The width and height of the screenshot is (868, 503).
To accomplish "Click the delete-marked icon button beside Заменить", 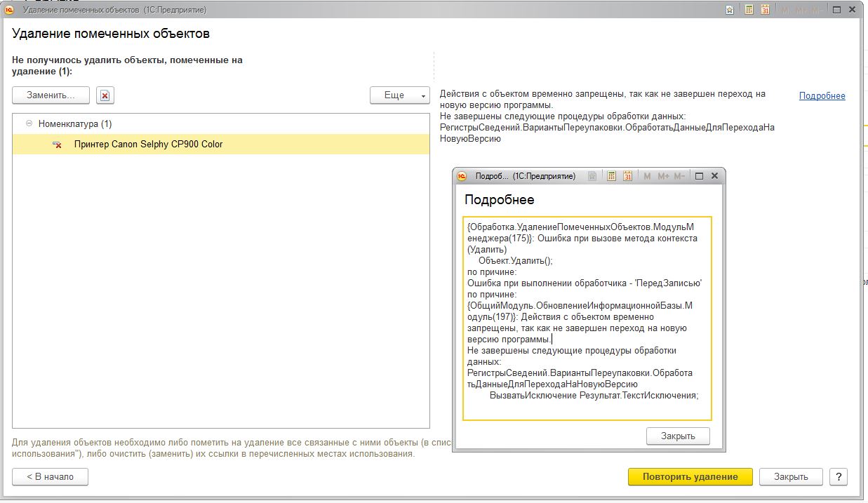I will coord(105,95).
